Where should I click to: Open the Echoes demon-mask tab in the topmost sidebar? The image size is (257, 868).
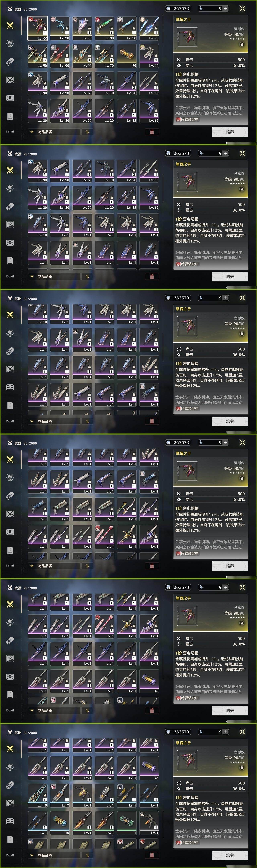10,43
